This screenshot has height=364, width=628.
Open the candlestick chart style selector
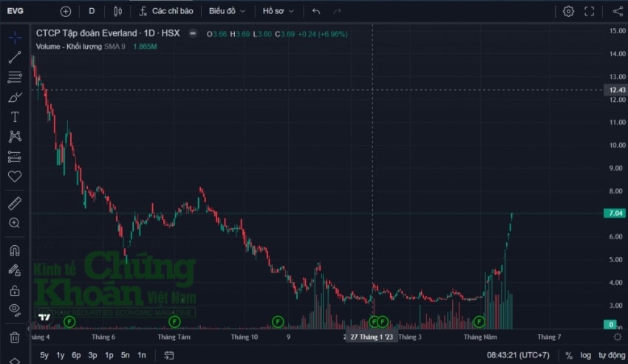tap(117, 11)
